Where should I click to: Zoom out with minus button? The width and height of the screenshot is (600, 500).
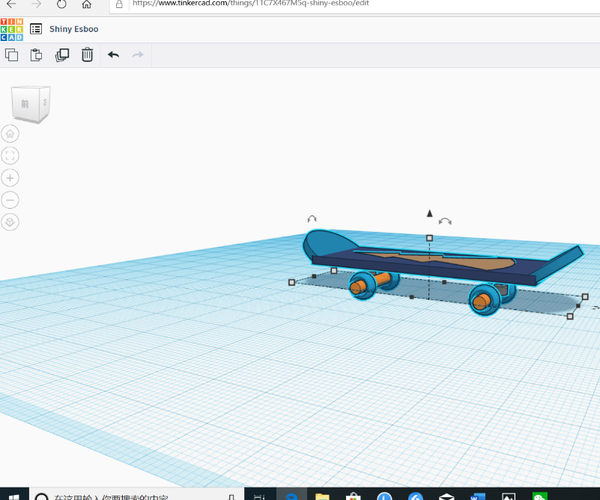click(x=10, y=200)
